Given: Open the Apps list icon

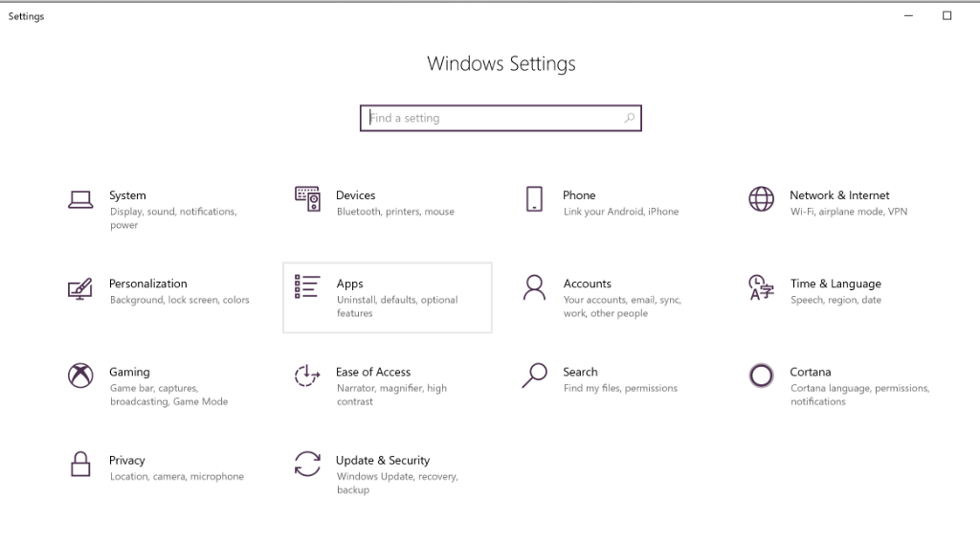Looking at the screenshot, I should (307, 286).
